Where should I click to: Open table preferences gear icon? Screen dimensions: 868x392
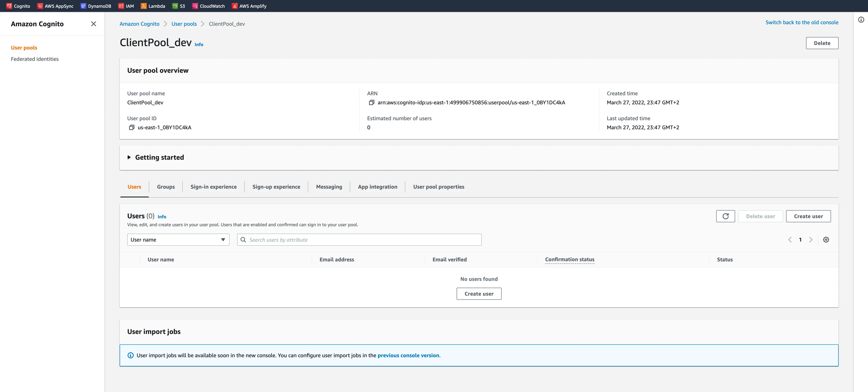(x=826, y=240)
